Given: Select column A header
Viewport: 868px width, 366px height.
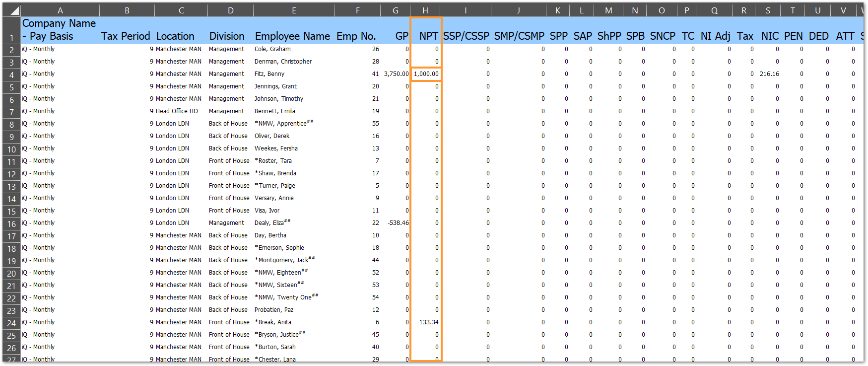Looking at the screenshot, I should click(60, 10).
